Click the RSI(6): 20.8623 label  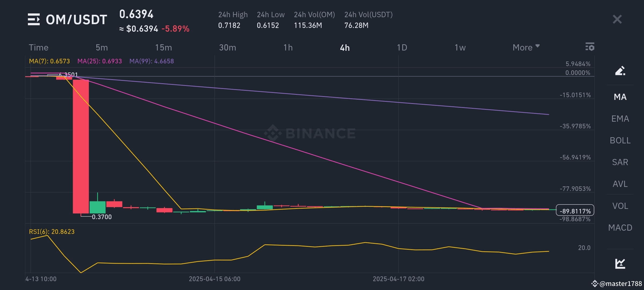(x=52, y=232)
